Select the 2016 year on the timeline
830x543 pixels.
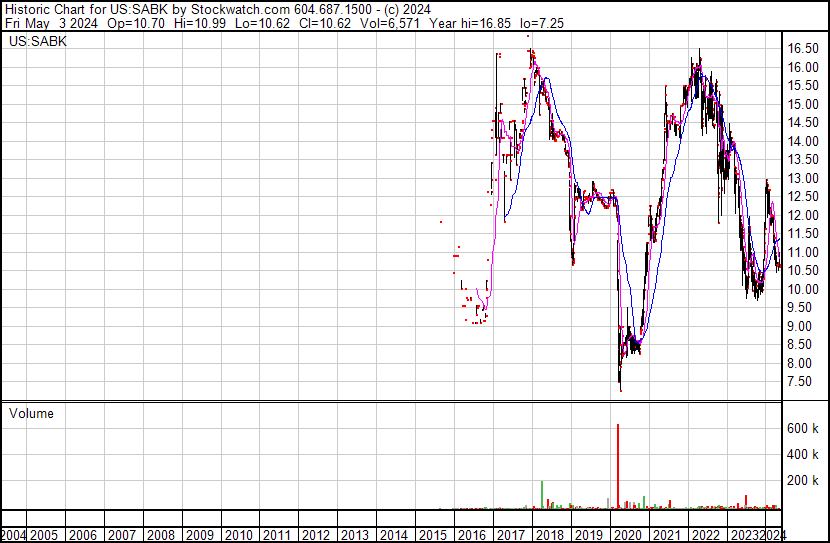(472, 535)
